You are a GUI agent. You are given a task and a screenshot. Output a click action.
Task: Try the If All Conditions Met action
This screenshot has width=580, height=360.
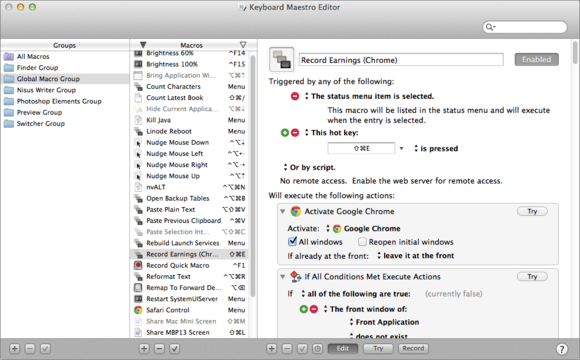click(532, 276)
